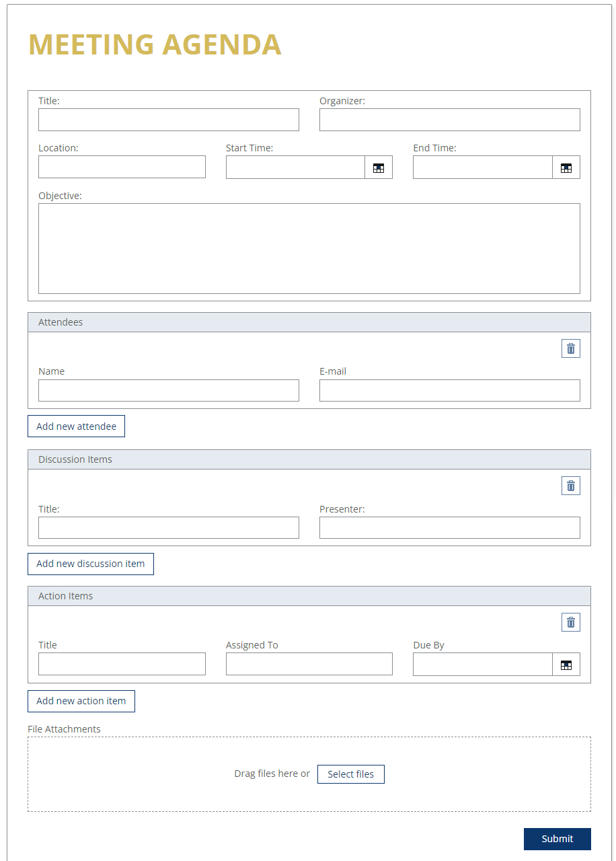
Task: Click inside the End Time text box
Action: tap(483, 167)
